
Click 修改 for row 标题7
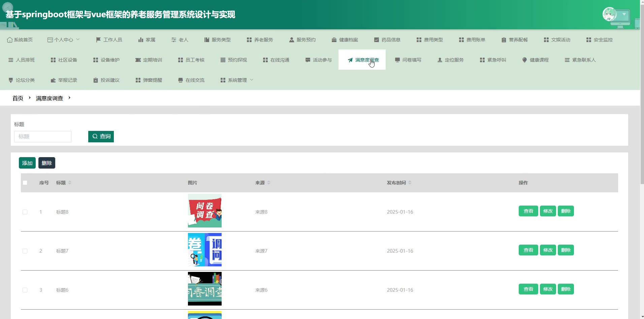(x=548, y=250)
